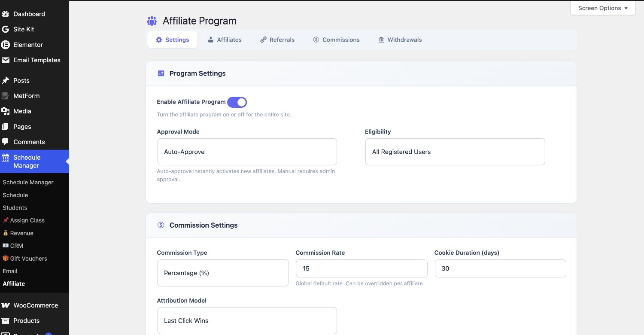
Task: Click the Affiliate Program page title
Action: tap(200, 21)
